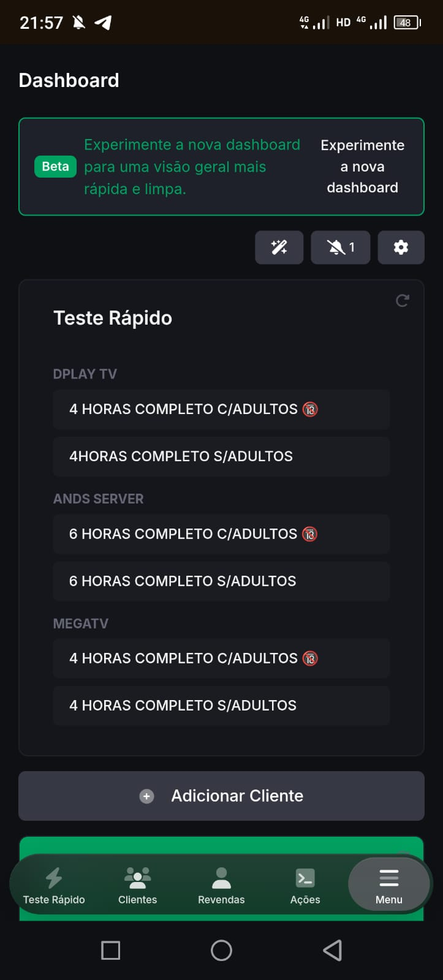The width and height of the screenshot is (443, 980).
Task: Click the Adicionar Cliente button
Action: 221,796
